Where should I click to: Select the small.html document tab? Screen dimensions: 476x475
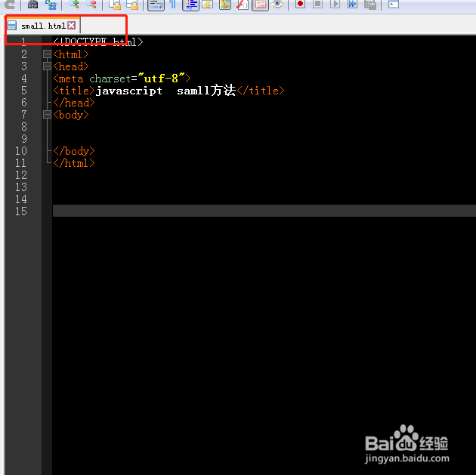point(42,26)
